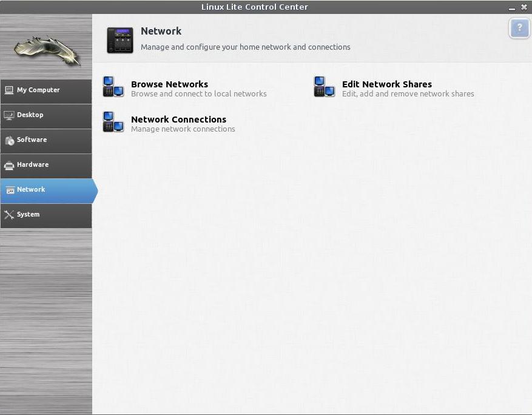Open the System section
Screen dimensions: 532x415
[46, 216]
